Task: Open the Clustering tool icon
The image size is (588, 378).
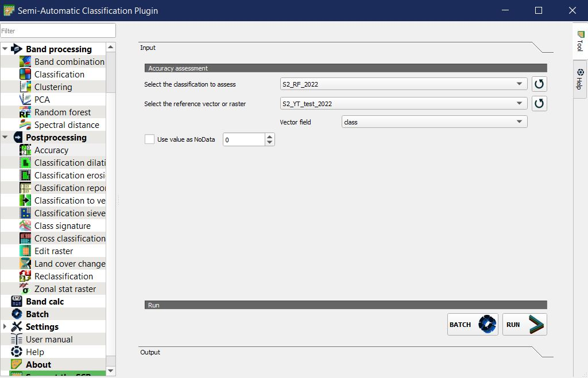Action: click(25, 87)
